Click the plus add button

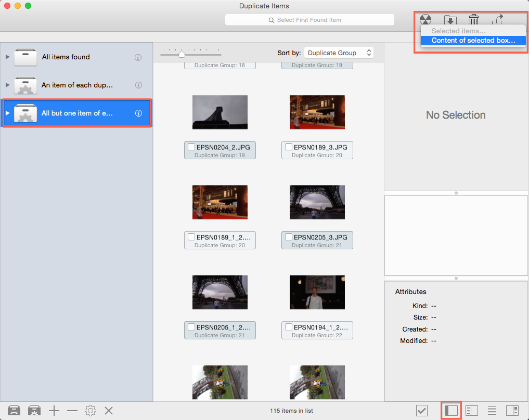pos(54,411)
